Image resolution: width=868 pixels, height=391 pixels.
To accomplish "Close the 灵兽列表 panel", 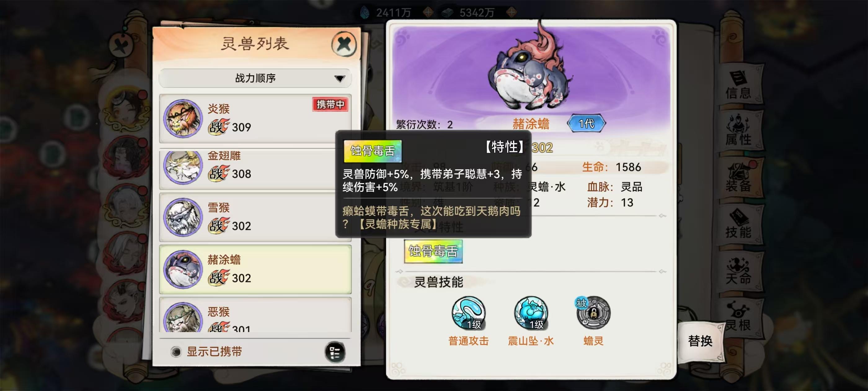I will (x=344, y=44).
